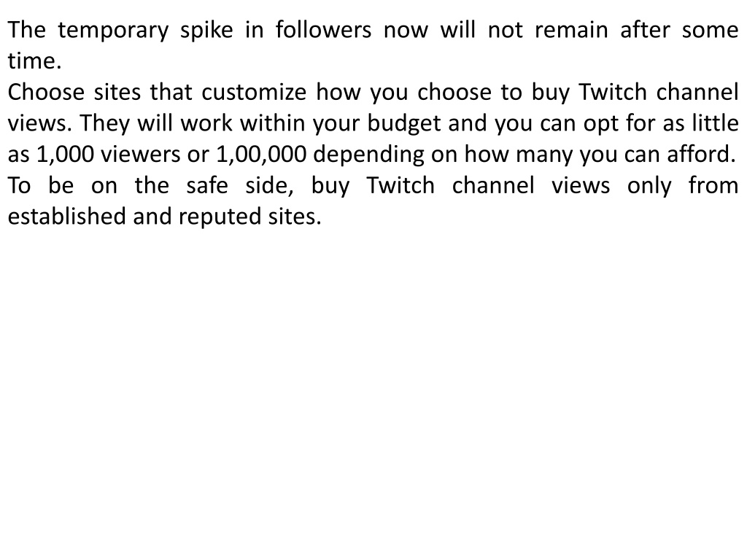
Task: Click the word "remain"
Action: [x=571, y=29]
